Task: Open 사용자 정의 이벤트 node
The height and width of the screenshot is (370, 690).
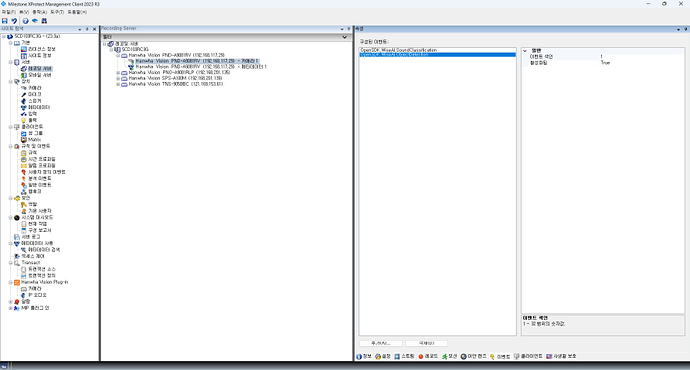Action: click(x=47, y=172)
